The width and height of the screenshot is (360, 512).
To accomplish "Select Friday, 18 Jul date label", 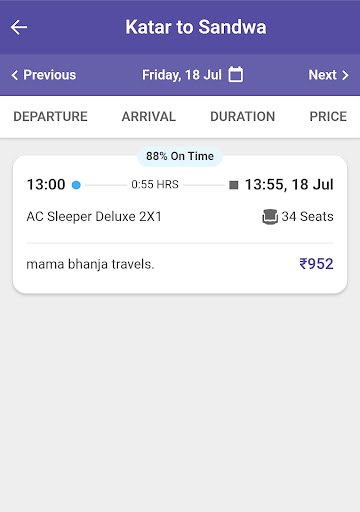I will pyautogui.click(x=182, y=75).
